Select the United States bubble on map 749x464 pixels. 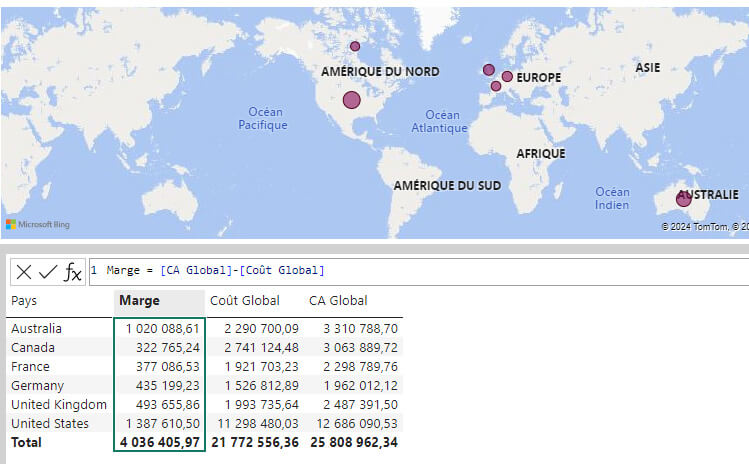pos(351,100)
